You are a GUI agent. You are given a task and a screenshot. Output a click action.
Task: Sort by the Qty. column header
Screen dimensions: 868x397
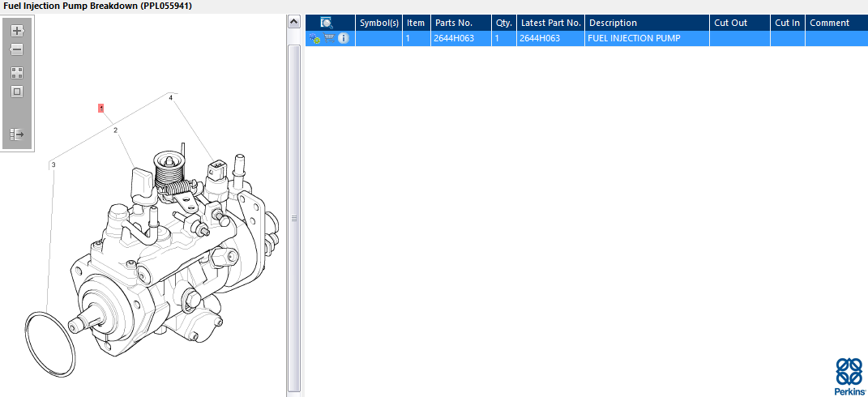504,23
